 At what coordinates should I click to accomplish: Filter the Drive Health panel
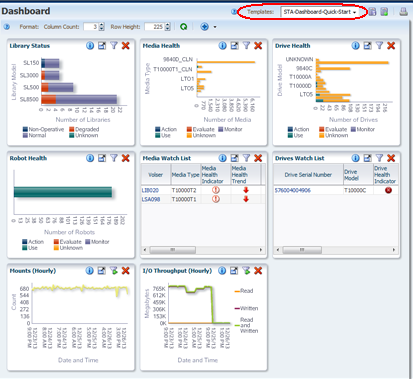point(379,46)
